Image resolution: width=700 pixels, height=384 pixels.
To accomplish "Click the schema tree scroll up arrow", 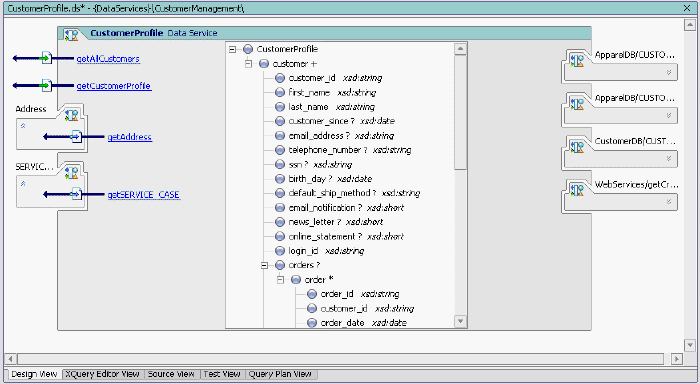I will click(461, 49).
